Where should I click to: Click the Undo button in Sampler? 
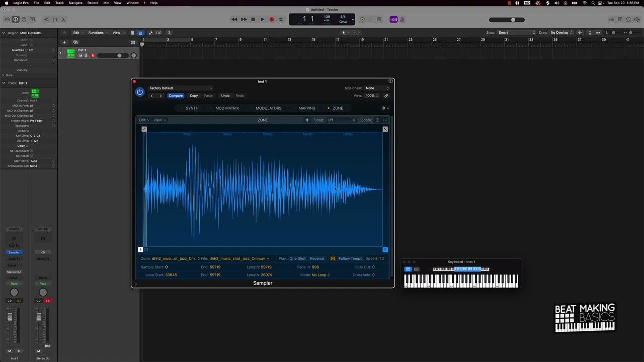(x=225, y=96)
